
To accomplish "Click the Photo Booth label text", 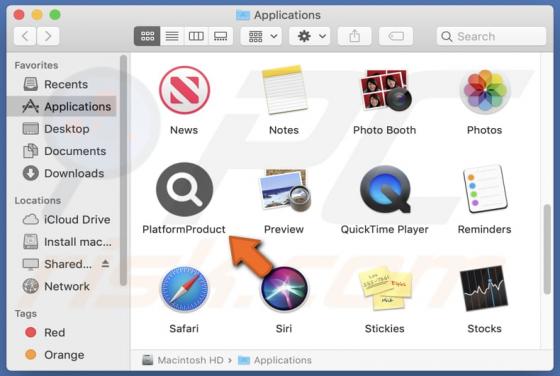I will point(385,130).
